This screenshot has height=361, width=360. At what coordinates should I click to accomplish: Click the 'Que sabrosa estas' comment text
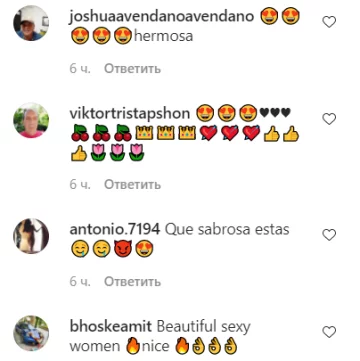coord(227,230)
